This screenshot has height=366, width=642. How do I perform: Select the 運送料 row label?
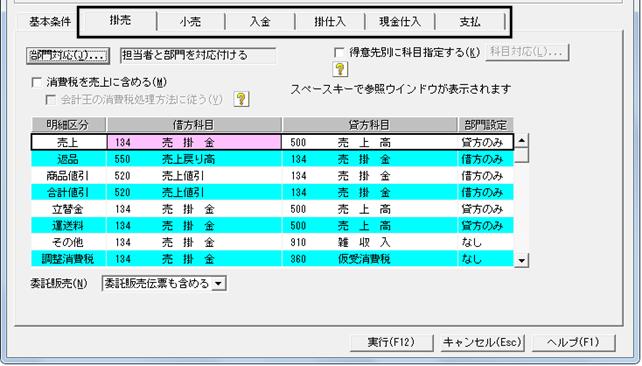pyautogui.click(x=68, y=226)
